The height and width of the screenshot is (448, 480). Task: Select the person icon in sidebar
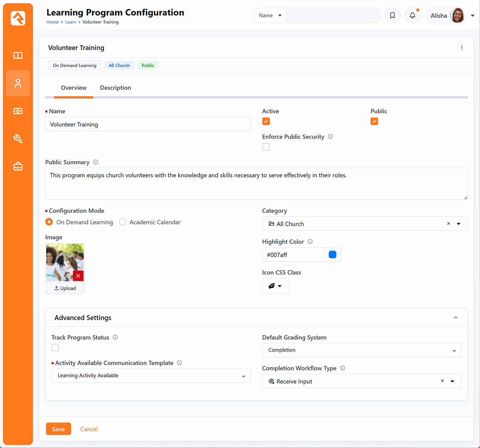coord(18,83)
